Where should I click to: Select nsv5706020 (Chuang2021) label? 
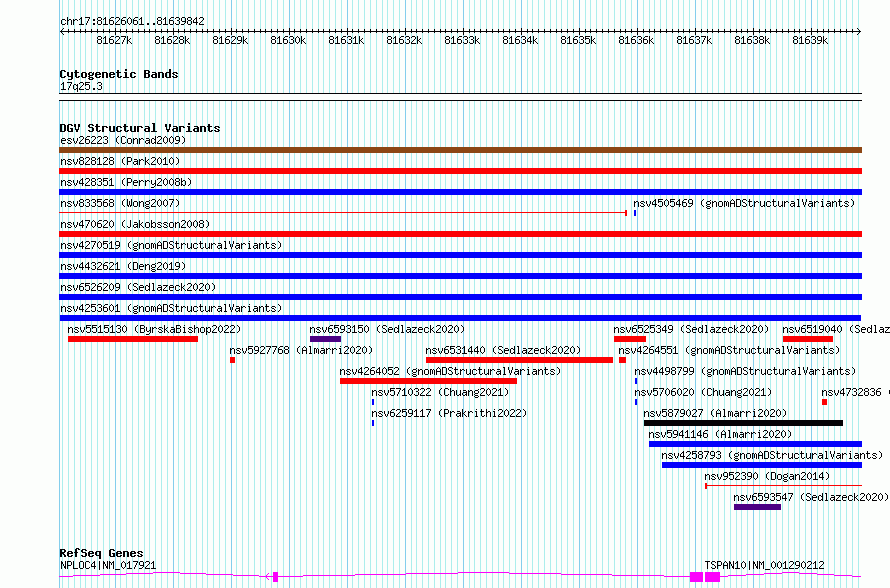click(x=704, y=392)
